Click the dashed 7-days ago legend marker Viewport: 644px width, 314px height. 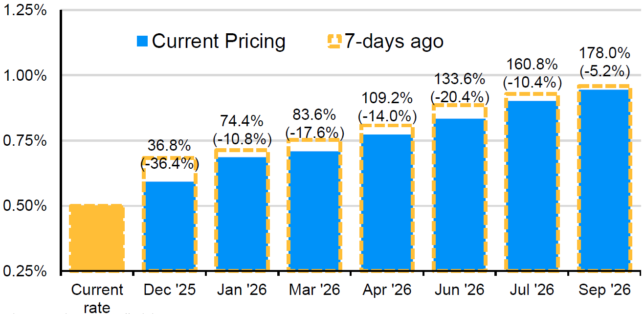(x=334, y=41)
